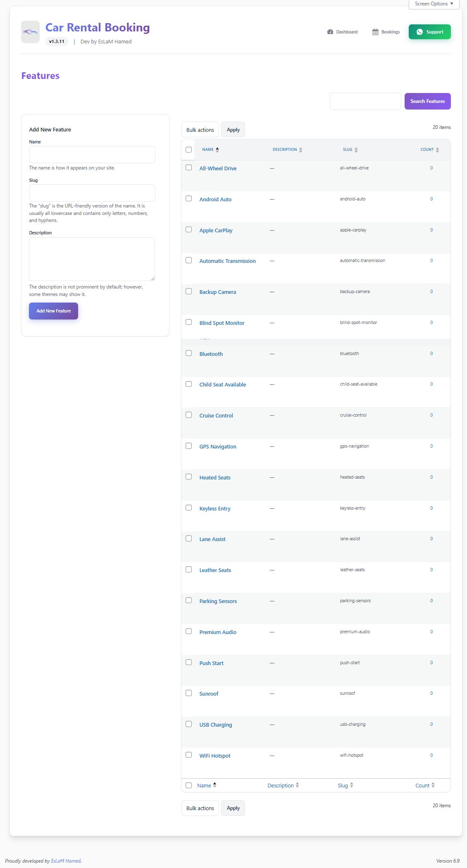Click the Name column sort arrows
The height and width of the screenshot is (868, 467).
217,150
